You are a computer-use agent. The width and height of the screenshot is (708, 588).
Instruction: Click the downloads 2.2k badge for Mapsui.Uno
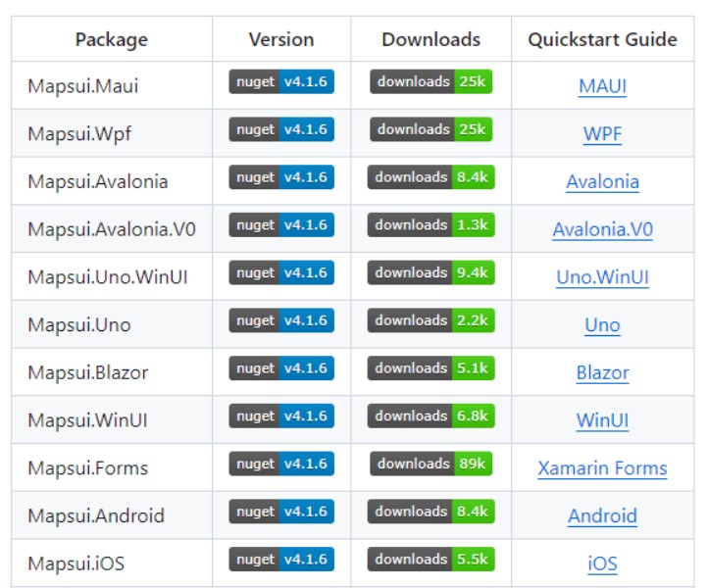tap(430, 320)
